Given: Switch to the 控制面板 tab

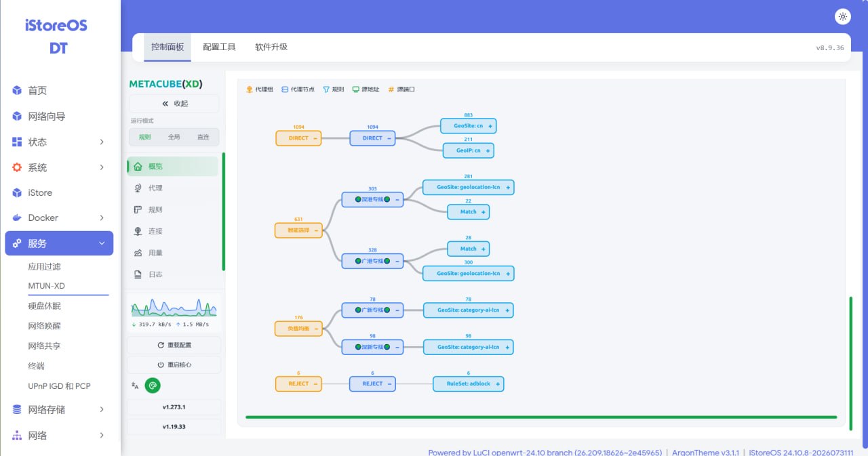Looking at the screenshot, I should (167, 47).
